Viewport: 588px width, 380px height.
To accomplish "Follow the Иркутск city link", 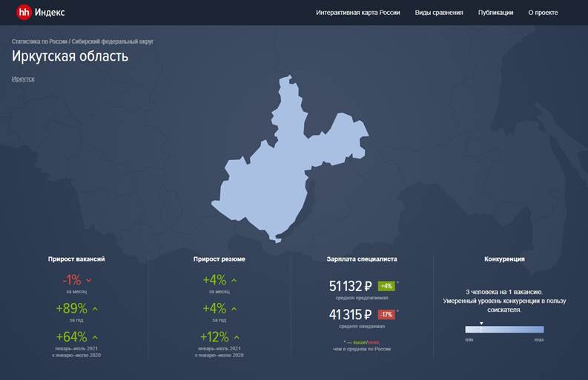I will pos(23,79).
